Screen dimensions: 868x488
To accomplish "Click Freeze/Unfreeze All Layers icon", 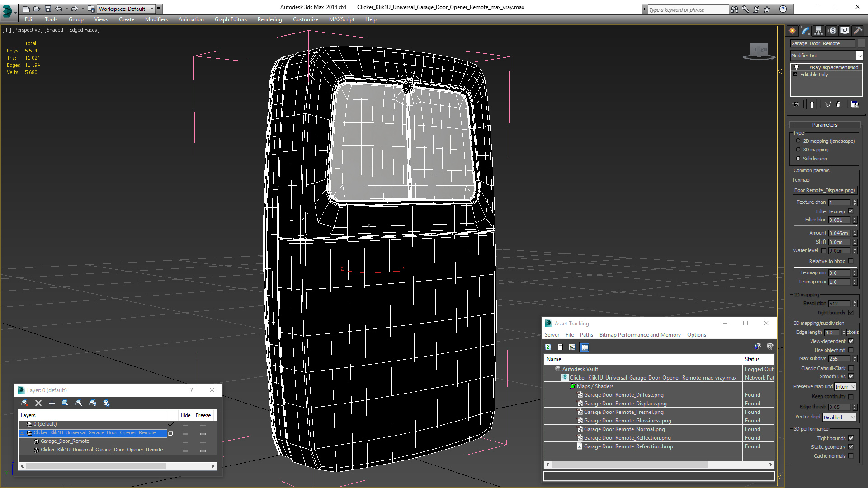I will (106, 403).
